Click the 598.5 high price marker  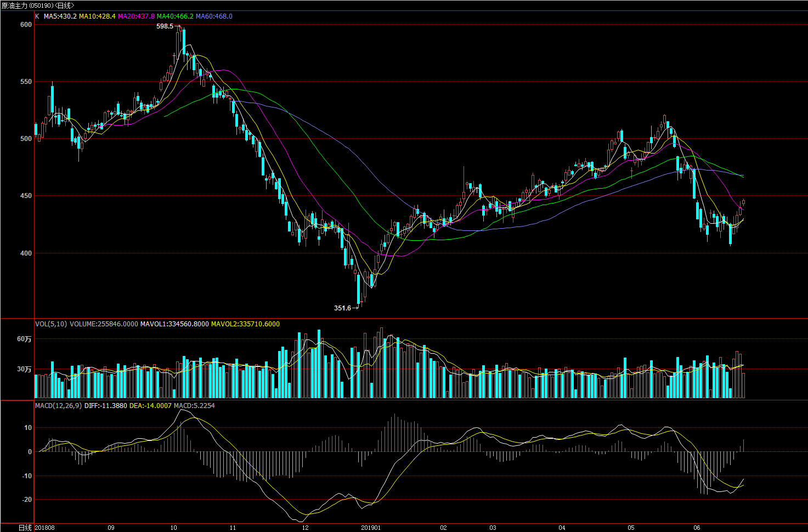165,26
